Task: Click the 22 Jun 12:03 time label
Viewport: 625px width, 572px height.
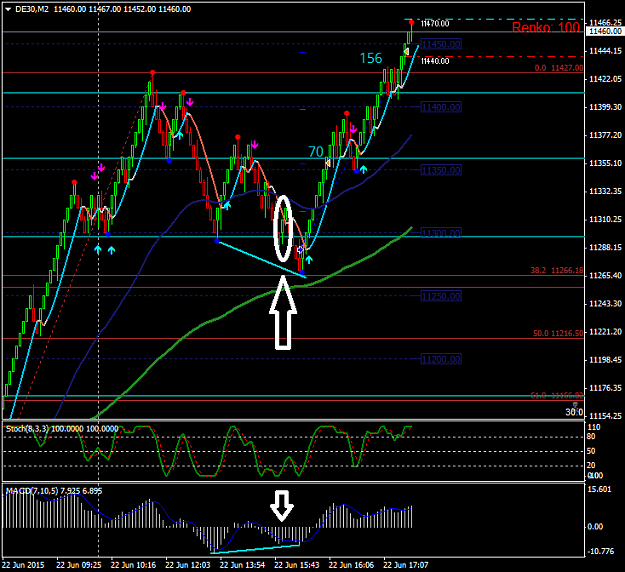Action: tap(188, 565)
